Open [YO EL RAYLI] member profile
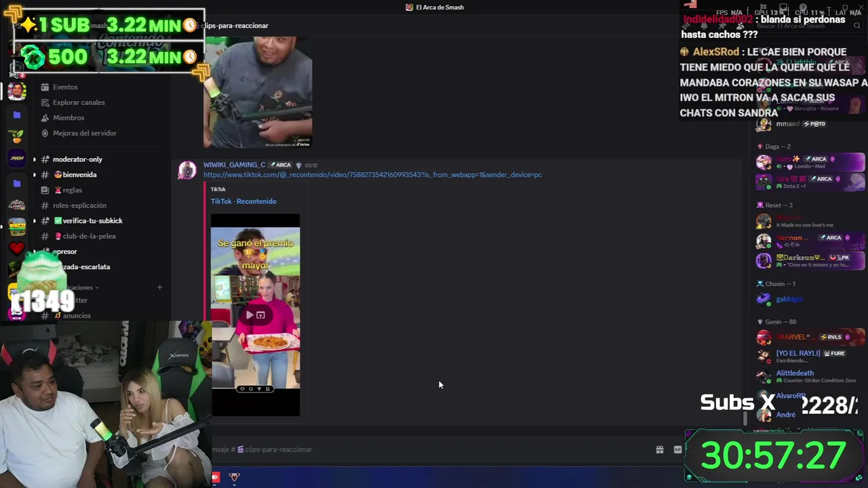Screen dimensions: 868x488 (x=810, y=356)
